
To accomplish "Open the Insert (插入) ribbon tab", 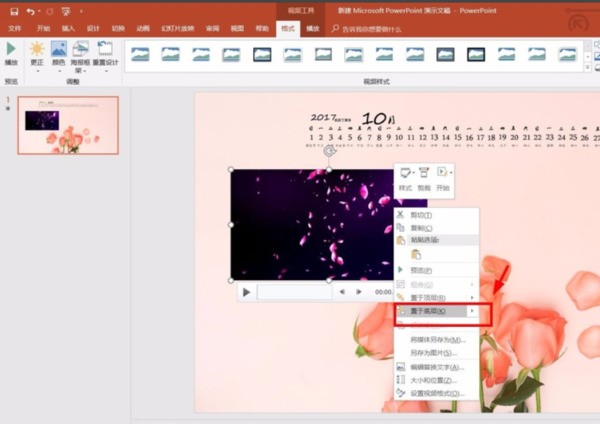I will (x=69, y=28).
